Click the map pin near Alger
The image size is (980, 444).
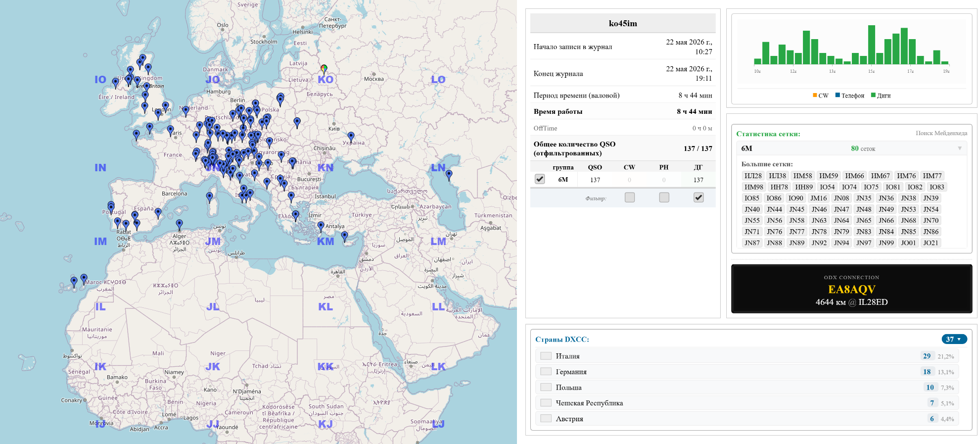point(179,224)
